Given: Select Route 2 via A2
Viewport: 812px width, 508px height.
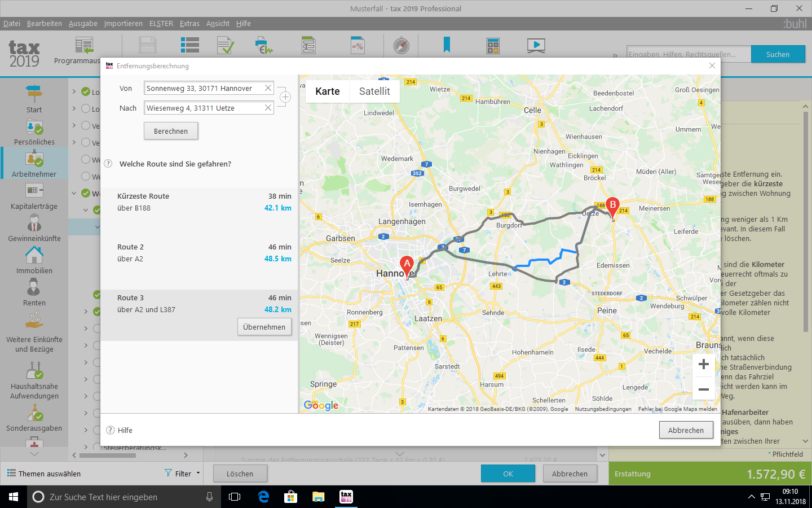Looking at the screenshot, I should click(x=199, y=264).
